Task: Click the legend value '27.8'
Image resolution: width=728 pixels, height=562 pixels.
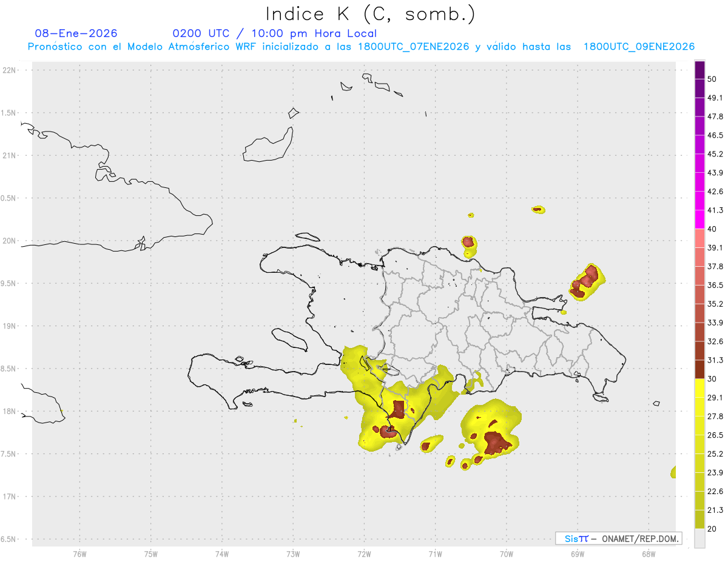Action: 715,416
